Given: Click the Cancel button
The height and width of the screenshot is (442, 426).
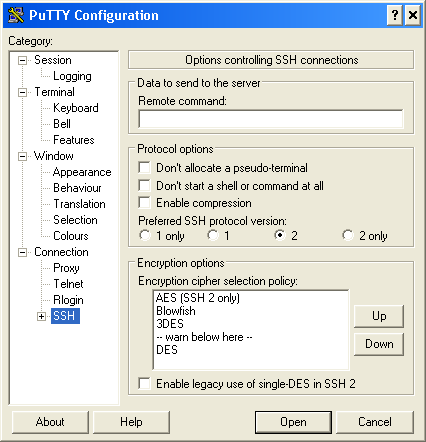Looking at the screenshot, I should (x=375, y=422).
